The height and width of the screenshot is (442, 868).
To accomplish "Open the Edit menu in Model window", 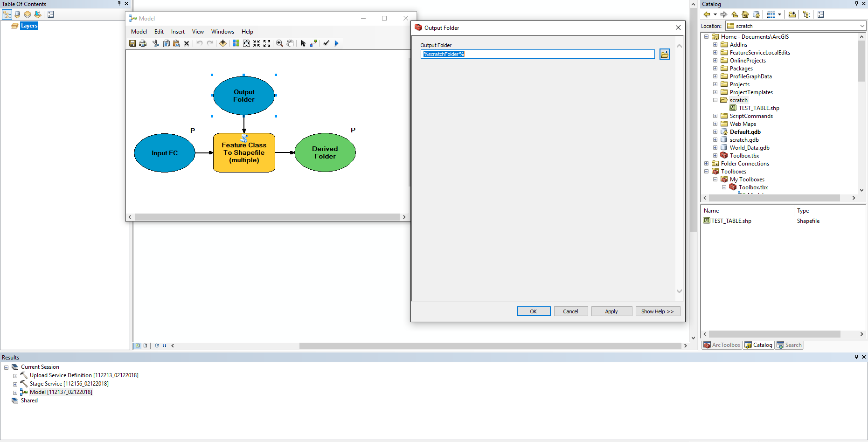I will (159, 32).
